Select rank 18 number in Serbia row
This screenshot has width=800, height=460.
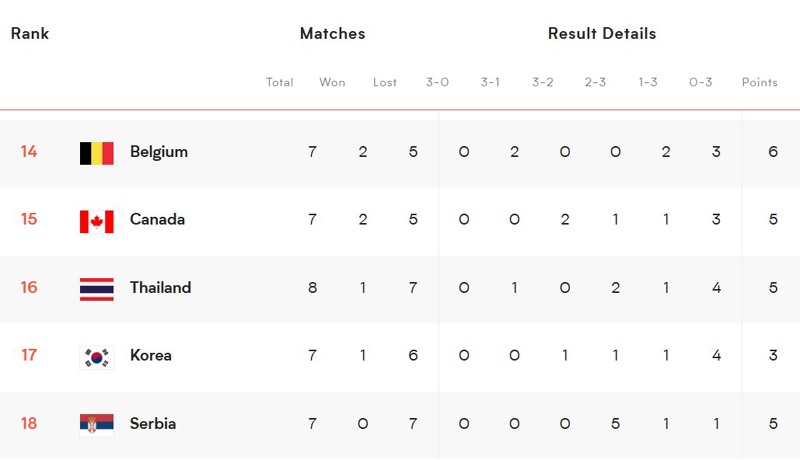(x=29, y=423)
